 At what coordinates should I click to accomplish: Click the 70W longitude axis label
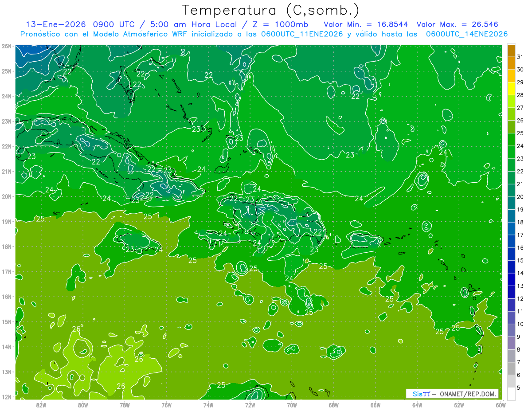point(292,404)
